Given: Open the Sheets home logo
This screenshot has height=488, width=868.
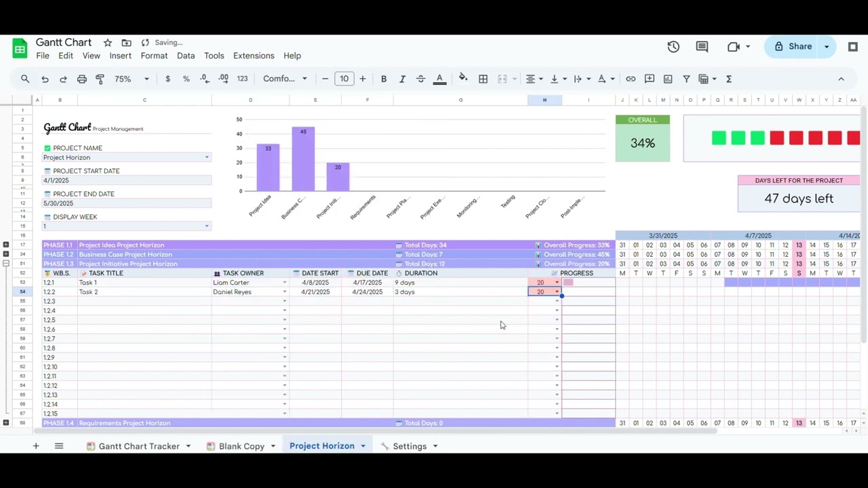Looking at the screenshot, I should click(x=20, y=49).
